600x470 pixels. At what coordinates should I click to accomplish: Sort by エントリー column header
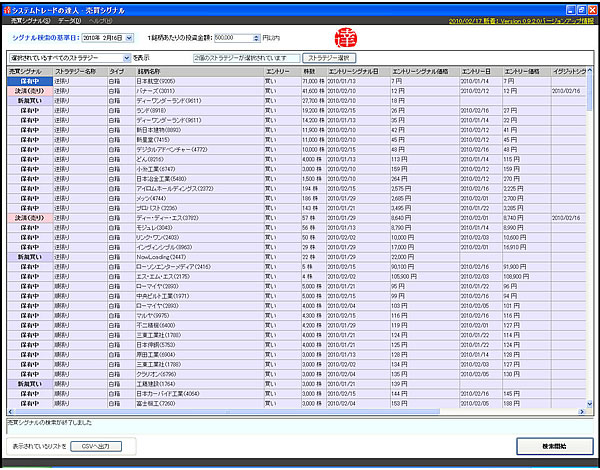pos(282,72)
